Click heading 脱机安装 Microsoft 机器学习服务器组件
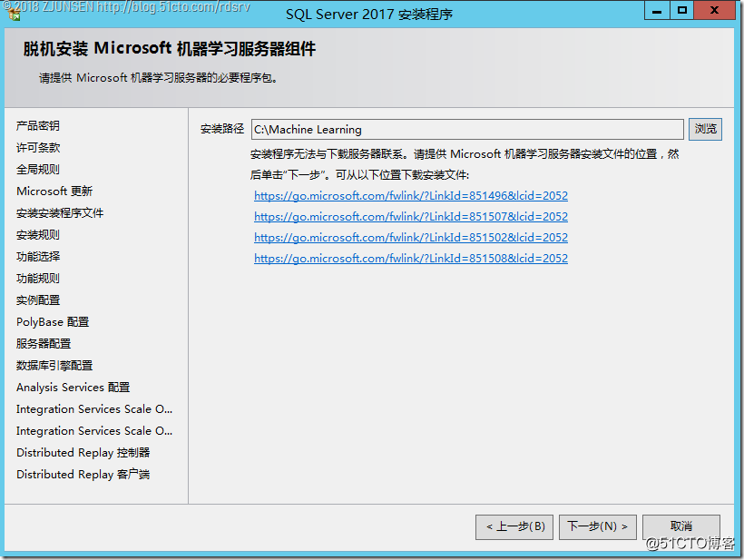 (x=170, y=49)
